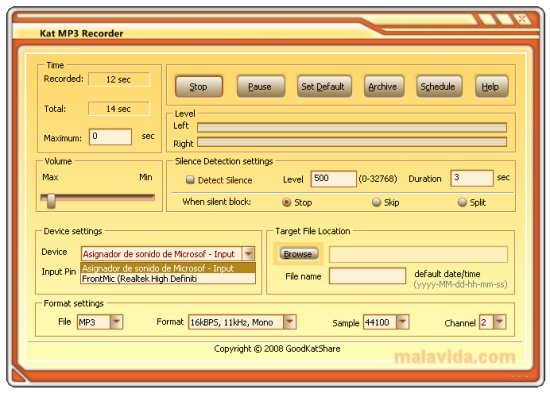Screen dimensions: 550x393
Task: Click the Left level meter bar
Action: (352, 127)
